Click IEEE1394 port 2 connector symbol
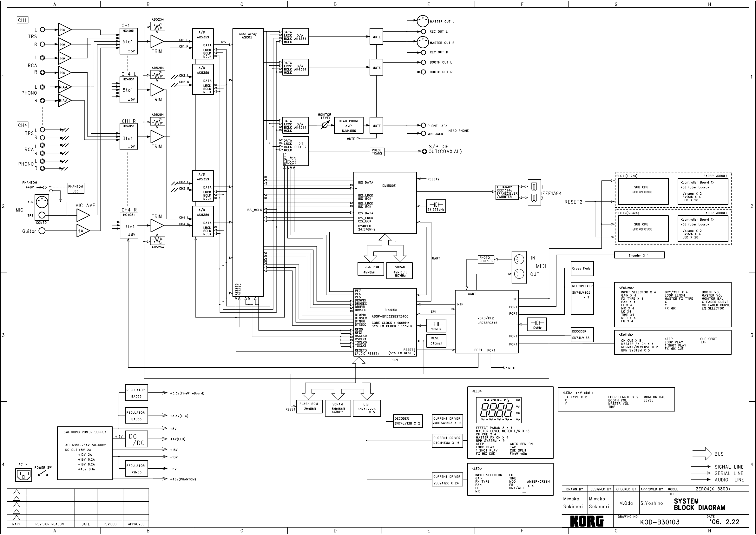This screenshot has width=756, height=535. point(534,198)
